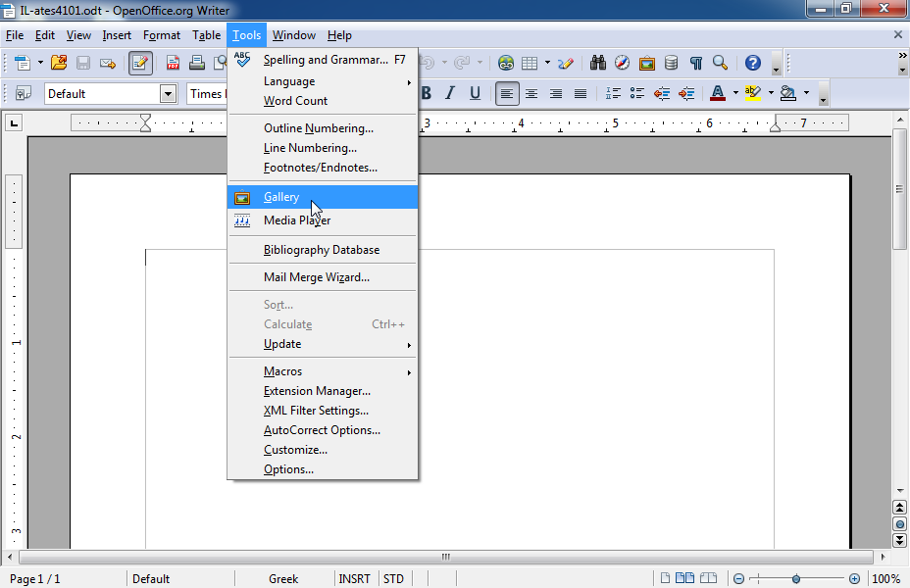This screenshot has width=910, height=588.
Task: Open Extension Manager
Action: tap(323, 391)
